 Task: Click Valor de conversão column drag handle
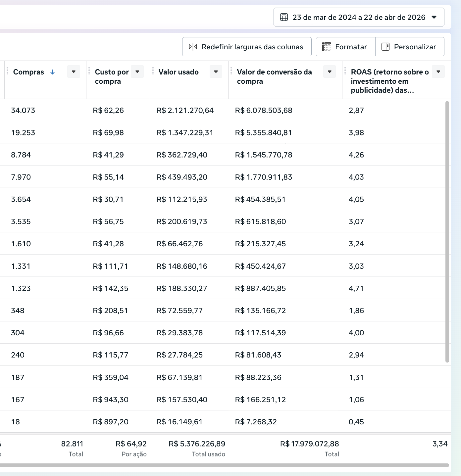[x=231, y=71]
